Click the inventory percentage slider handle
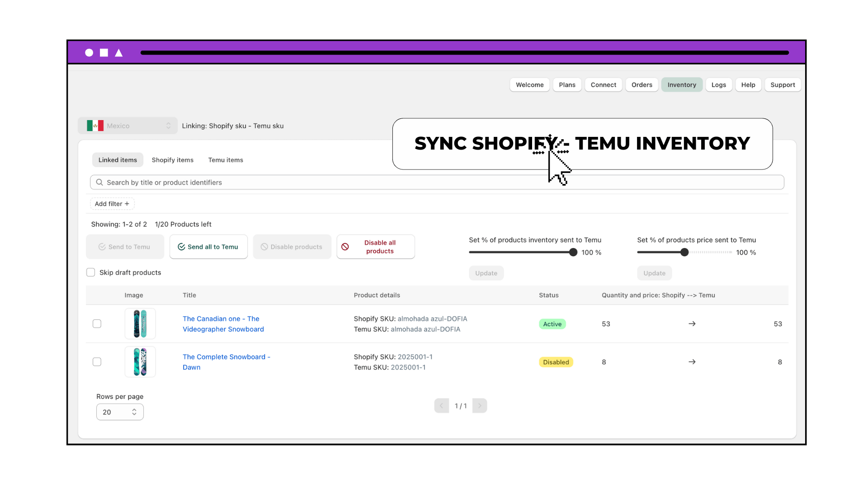 click(x=573, y=252)
